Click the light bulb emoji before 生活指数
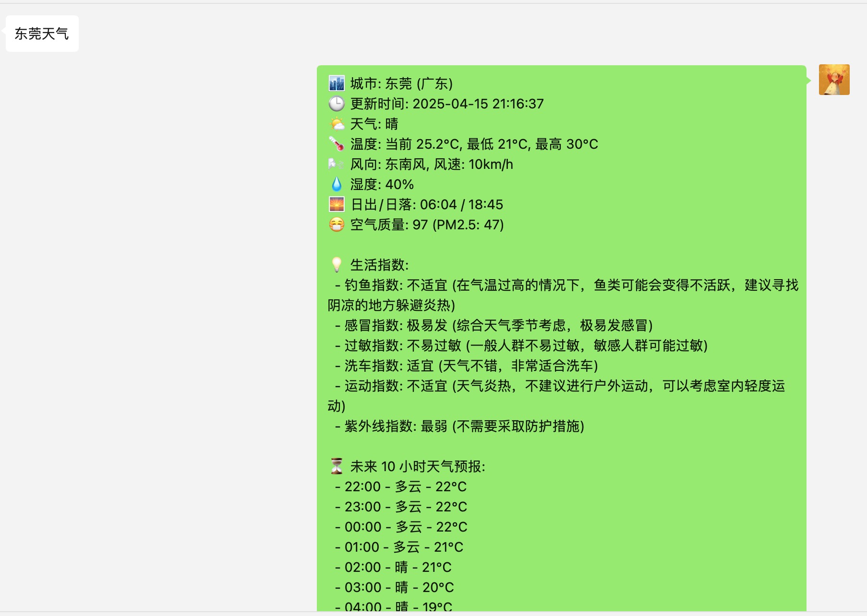Viewport: 867px width, 616px height. tap(337, 265)
